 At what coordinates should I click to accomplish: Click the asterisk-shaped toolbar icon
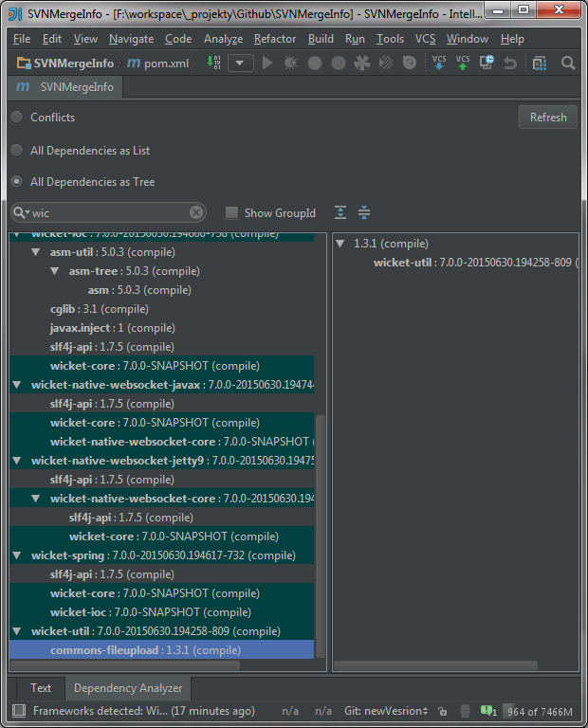[362, 63]
